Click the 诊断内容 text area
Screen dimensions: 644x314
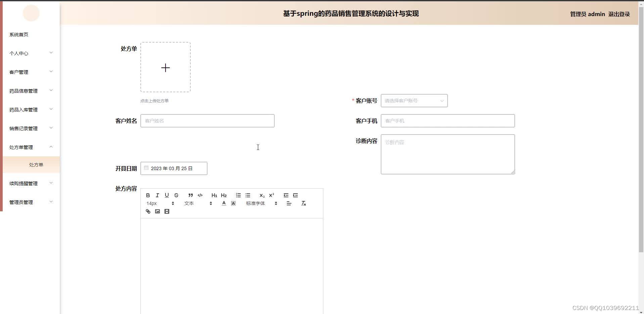pyautogui.click(x=448, y=154)
